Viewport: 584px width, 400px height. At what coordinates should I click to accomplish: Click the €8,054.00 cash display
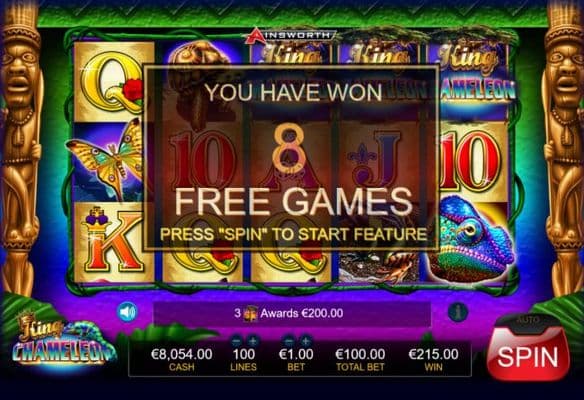pyautogui.click(x=181, y=359)
